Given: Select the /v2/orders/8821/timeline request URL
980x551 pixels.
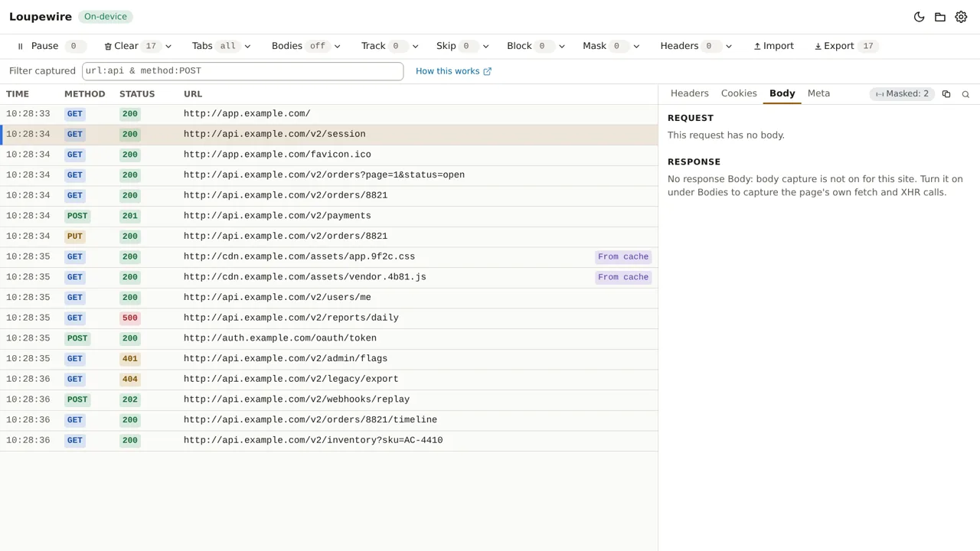Looking at the screenshot, I should coord(310,420).
